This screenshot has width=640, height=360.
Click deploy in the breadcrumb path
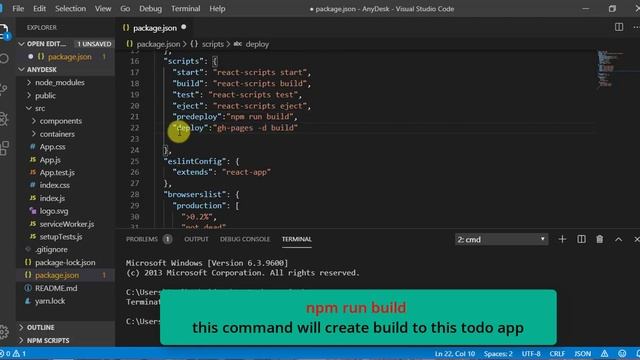257,44
